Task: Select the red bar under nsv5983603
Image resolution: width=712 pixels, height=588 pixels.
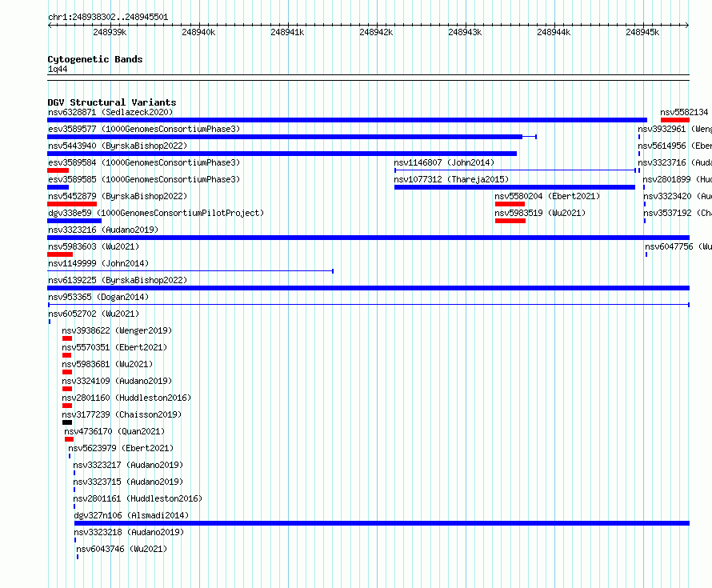Action: click(x=60, y=254)
